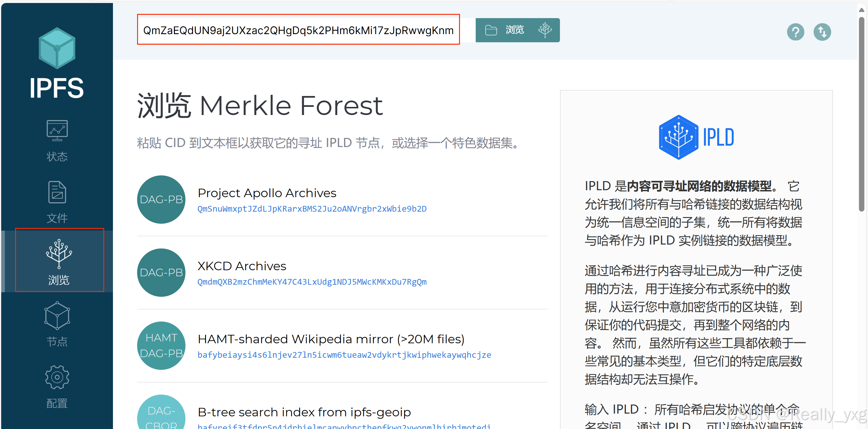Click the import/export arrows icon top right
The width and height of the screenshot is (868, 429).
(x=822, y=32)
